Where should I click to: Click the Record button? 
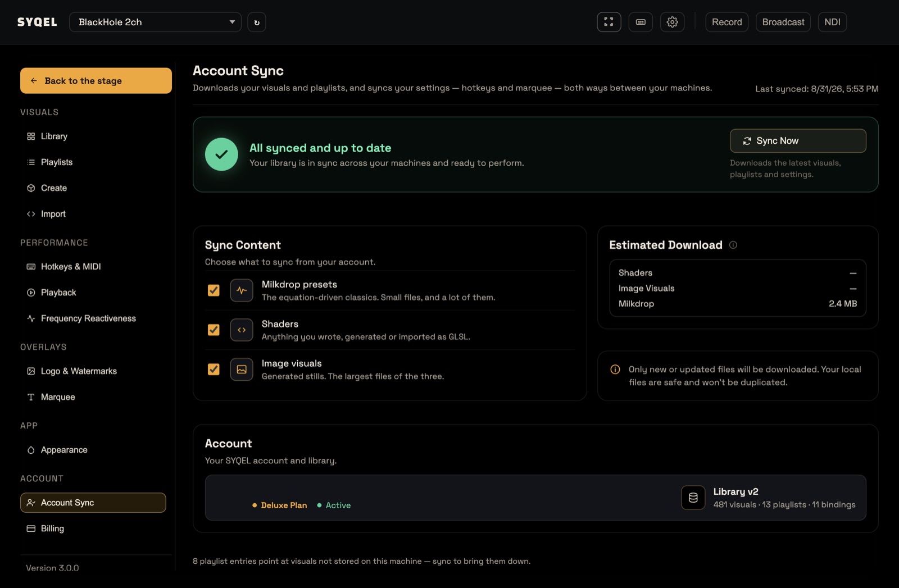click(x=727, y=22)
